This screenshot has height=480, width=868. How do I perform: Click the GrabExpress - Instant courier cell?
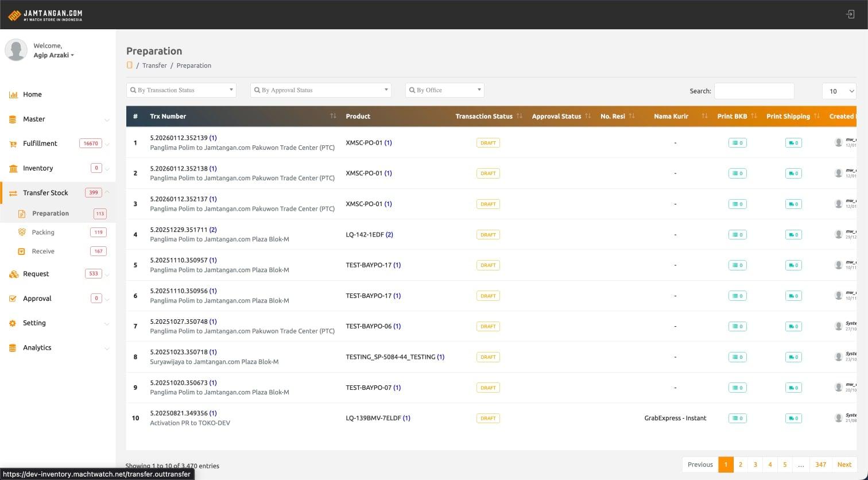click(x=675, y=418)
